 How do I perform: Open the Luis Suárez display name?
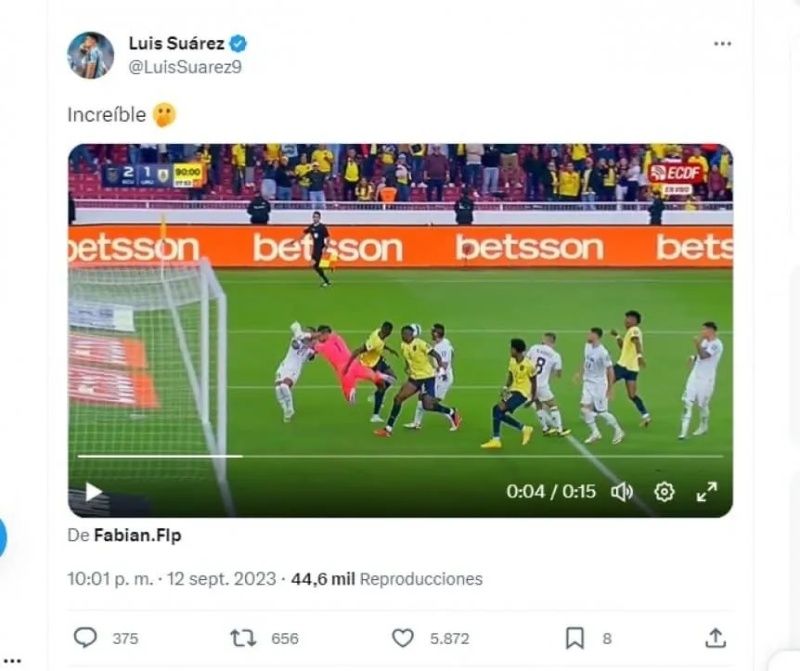click(177, 44)
